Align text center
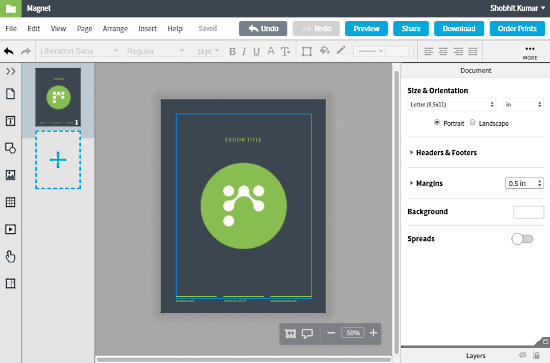The height and width of the screenshot is (363, 550). pos(443,52)
